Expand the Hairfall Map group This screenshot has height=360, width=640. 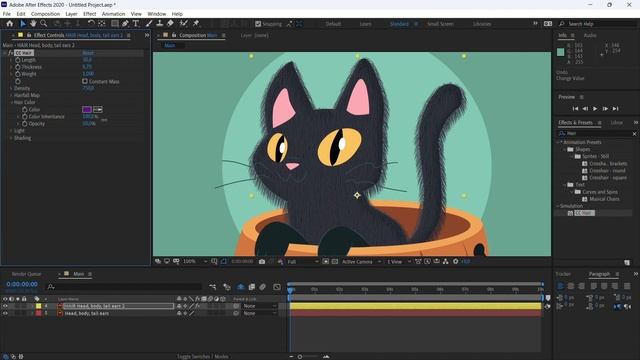[x=11, y=95]
